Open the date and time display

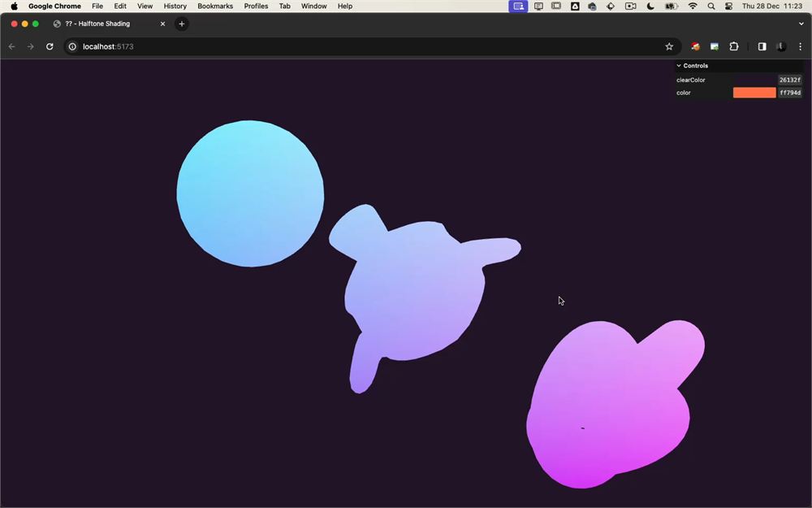tap(772, 7)
